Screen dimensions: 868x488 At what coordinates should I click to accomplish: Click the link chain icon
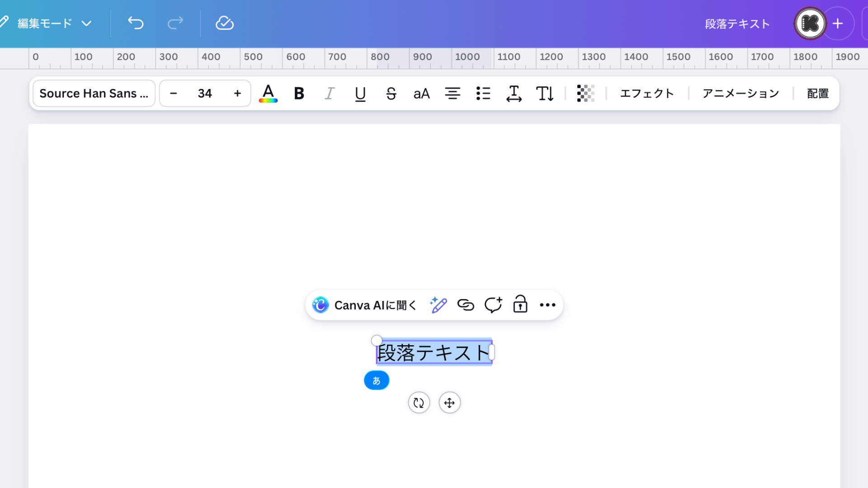click(x=466, y=305)
